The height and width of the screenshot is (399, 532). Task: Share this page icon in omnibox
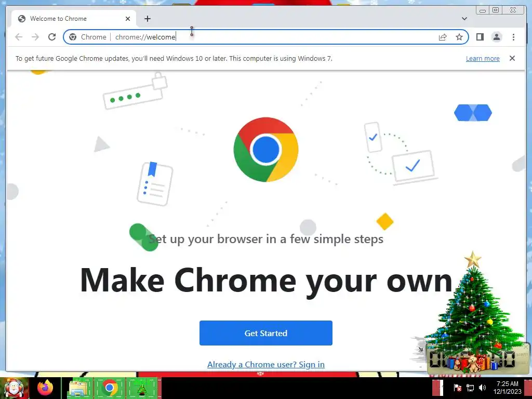(443, 37)
